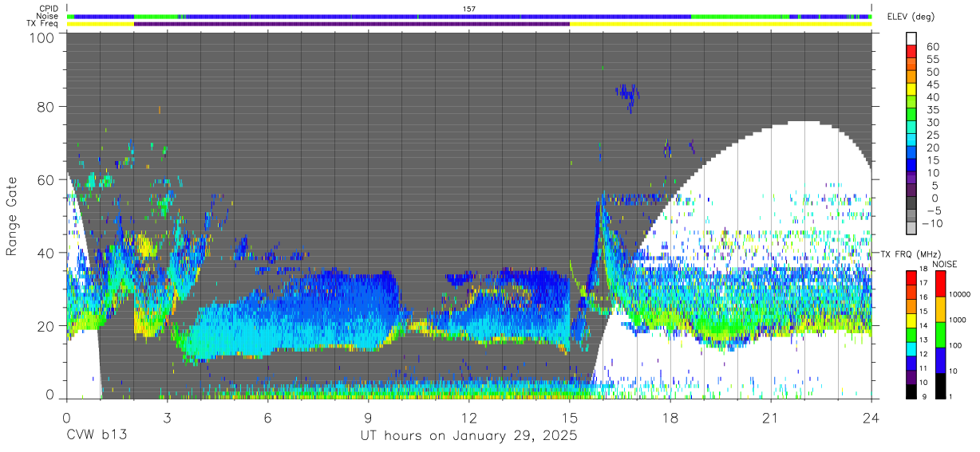The width and height of the screenshot is (980, 452).
Task: Select the cyan segment of the TX FRQ scale
Action: (911, 349)
